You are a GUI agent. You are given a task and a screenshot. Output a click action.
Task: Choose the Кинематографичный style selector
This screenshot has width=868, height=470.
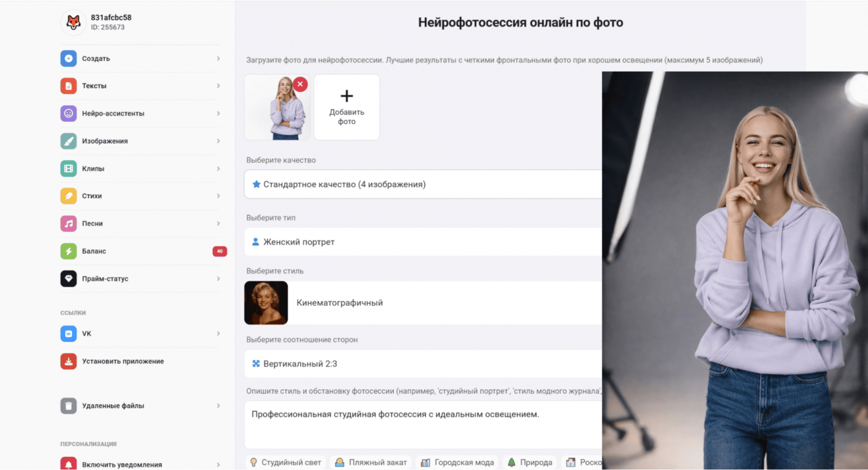(x=423, y=303)
